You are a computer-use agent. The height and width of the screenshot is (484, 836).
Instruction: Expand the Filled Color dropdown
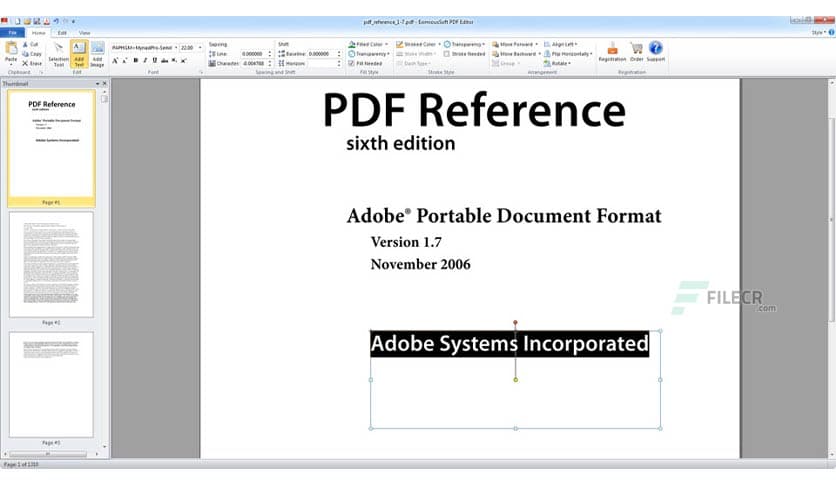click(387, 44)
